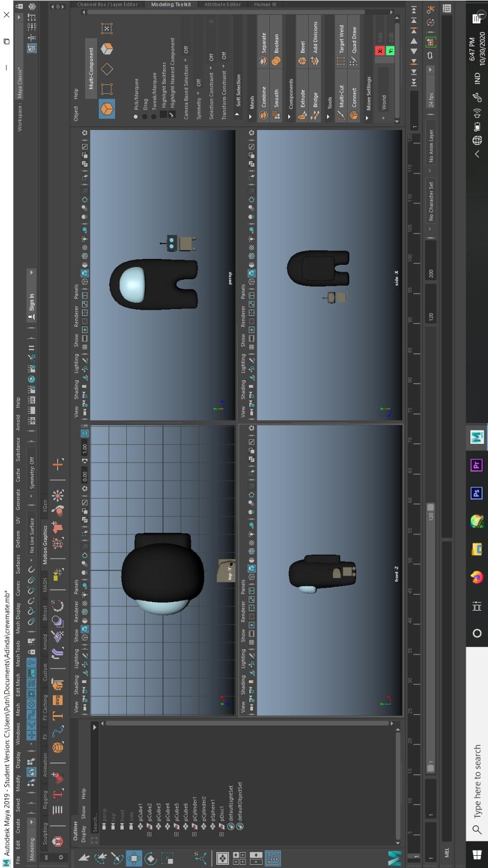The width and height of the screenshot is (488, 868).
Task: Click the Symmetry: Off button in status line
Action: click(32, 473)
